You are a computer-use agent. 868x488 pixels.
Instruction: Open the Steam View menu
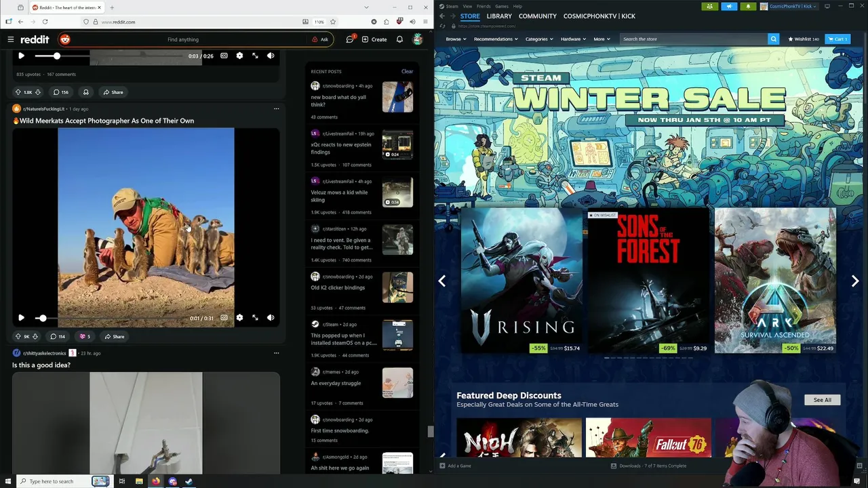(x=467, y=6)
